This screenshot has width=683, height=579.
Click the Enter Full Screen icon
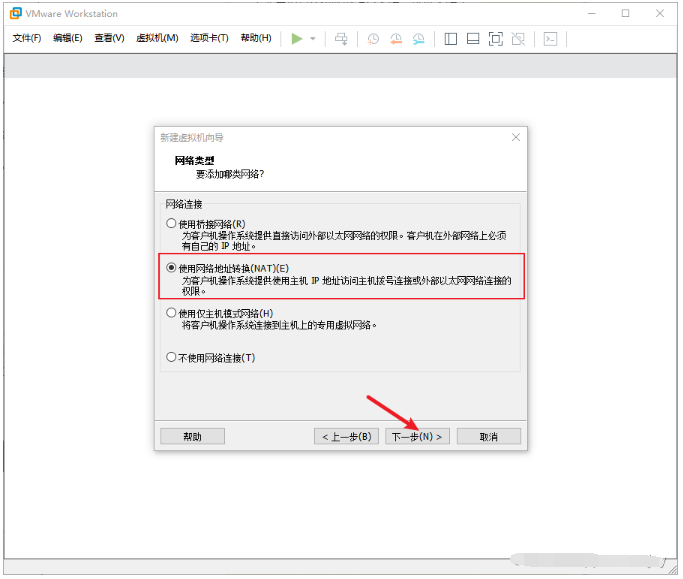(x=496, y=39)
